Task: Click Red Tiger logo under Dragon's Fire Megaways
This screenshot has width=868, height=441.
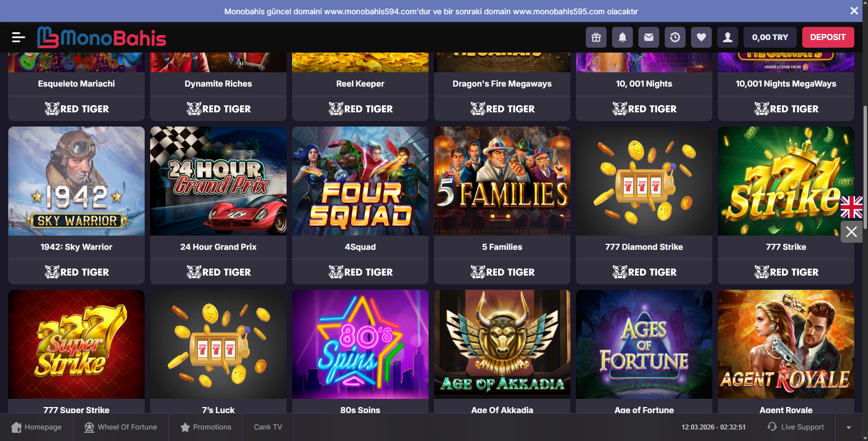Action: 502,109
